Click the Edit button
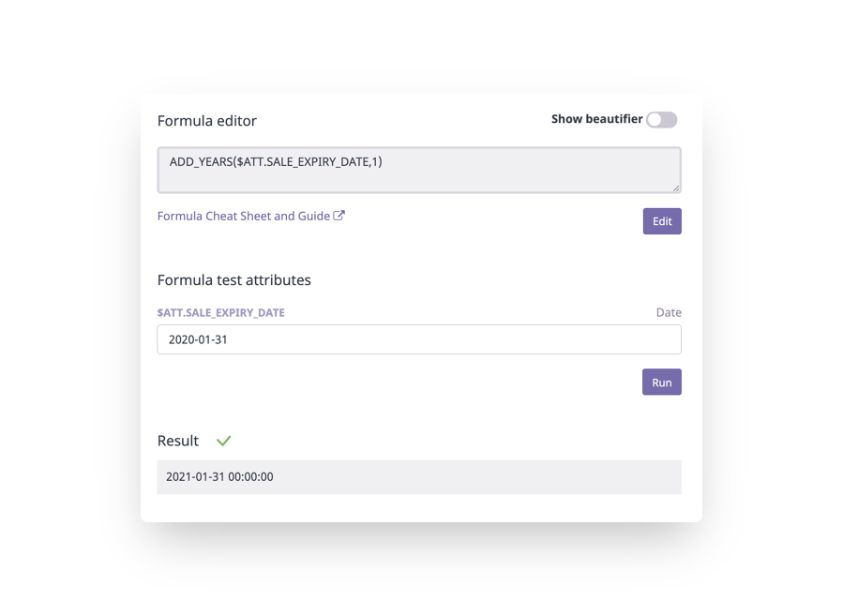843x616 pixels. [662, 221]
